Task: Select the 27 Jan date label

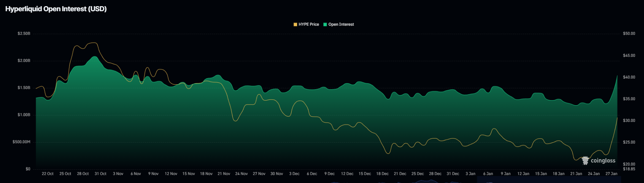Action: (x=611, y=174)
